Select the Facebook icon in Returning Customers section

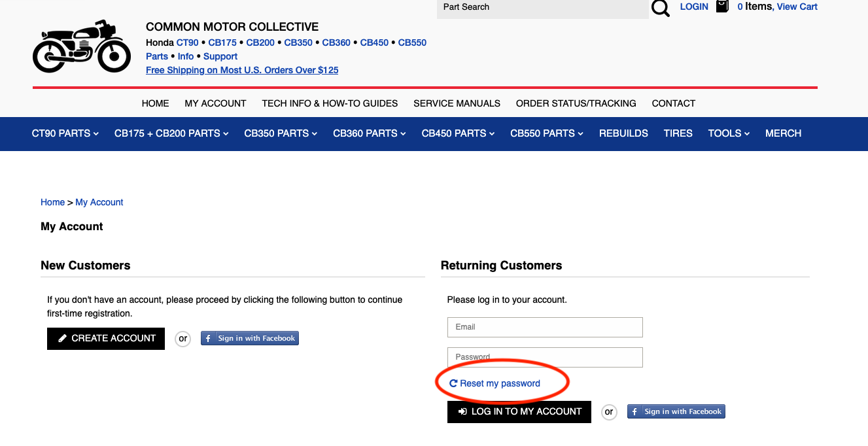click(634, 411)
